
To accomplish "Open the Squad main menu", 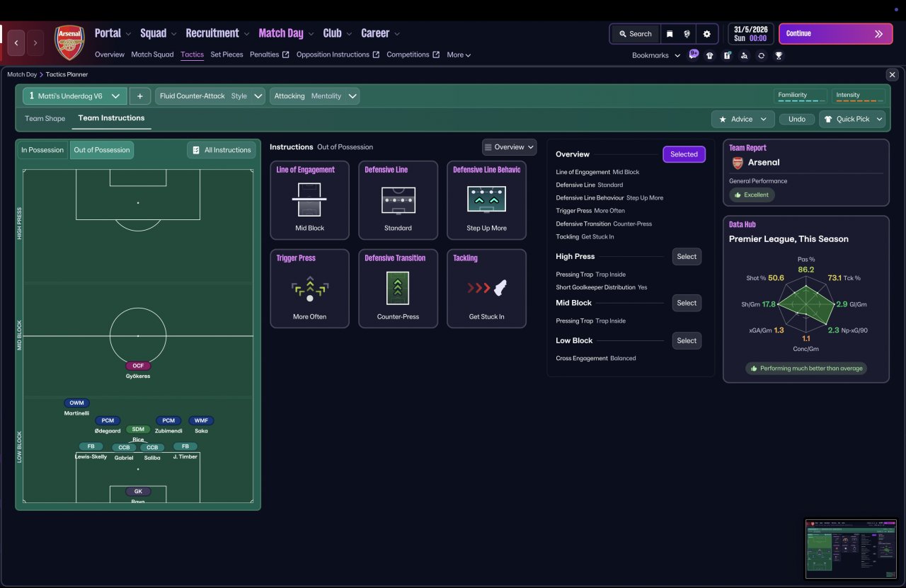I will click(x=159, y=33).
